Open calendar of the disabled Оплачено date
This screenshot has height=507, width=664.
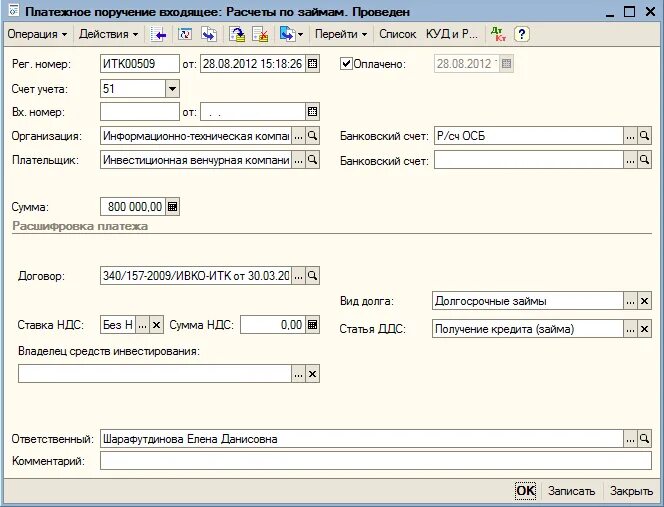click(506, 64)
